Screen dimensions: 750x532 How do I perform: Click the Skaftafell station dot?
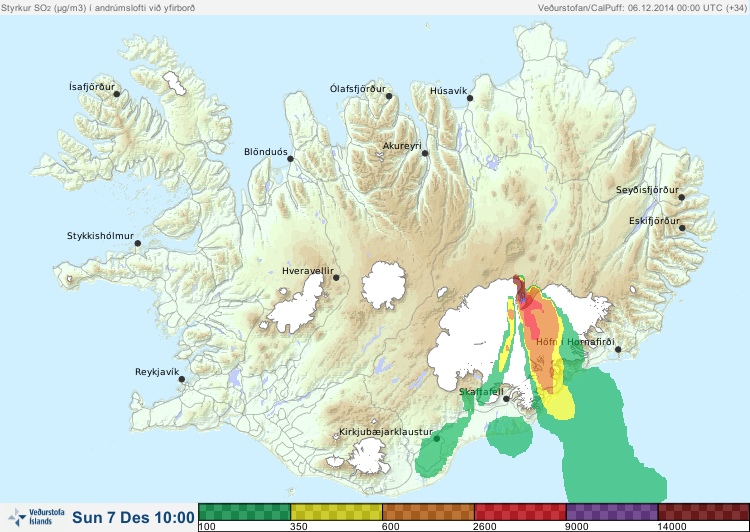point(506,399)
